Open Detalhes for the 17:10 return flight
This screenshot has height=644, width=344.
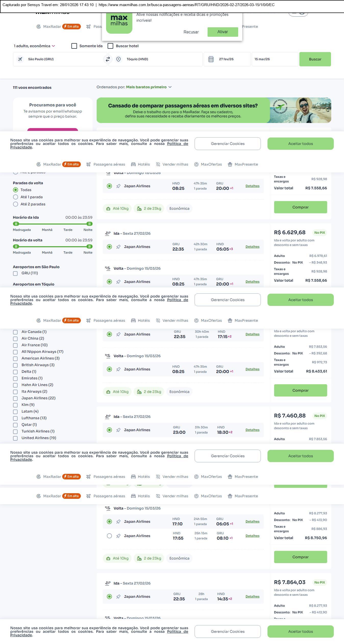coord(252,522)
